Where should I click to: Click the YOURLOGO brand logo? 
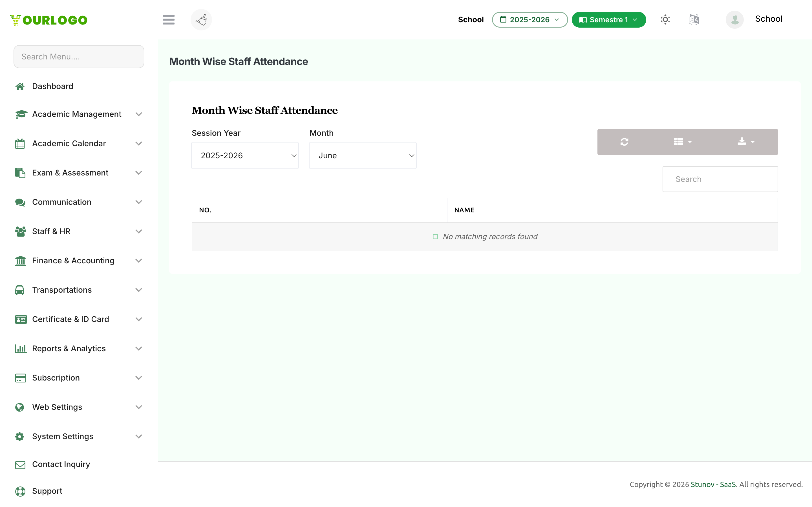49,20
